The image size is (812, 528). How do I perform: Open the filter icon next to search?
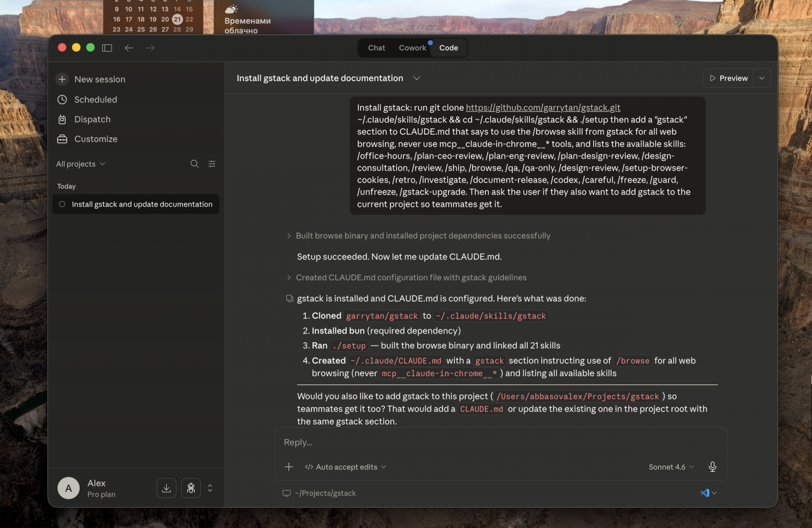(212, 163)
